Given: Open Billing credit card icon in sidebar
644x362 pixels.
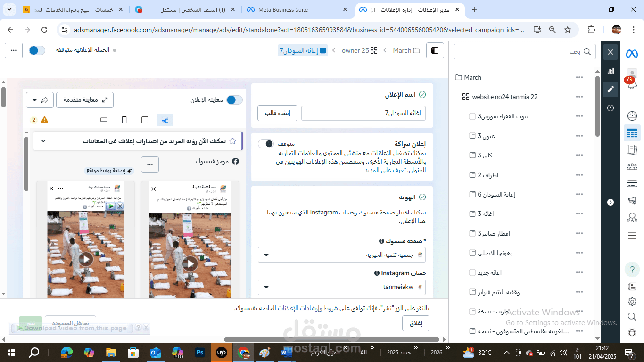Looking at the screenshot, I should click(x=632, y=183).
